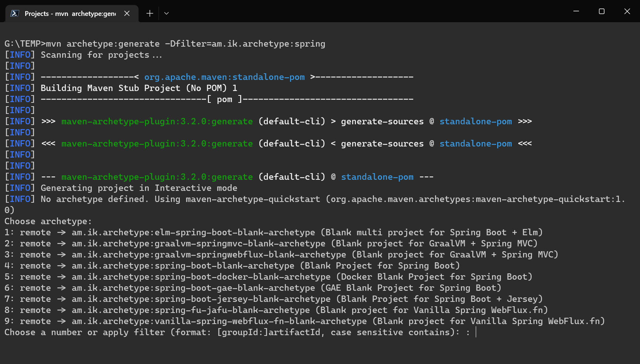This screenshot has width=640, height=364.
Task: Click option 6 spring-boot-gae-blank-archetype
Action: click(253, 288)
